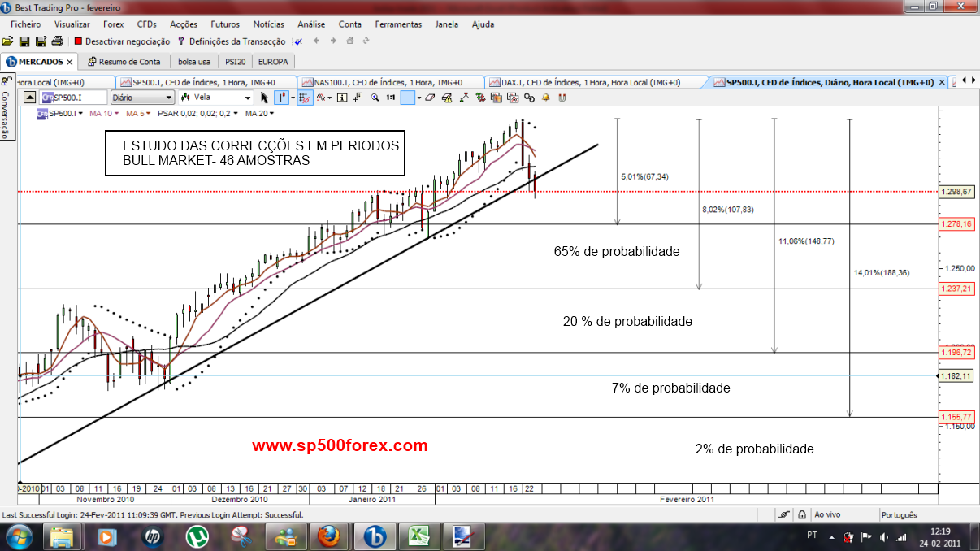Click the save floppy disk icon
This screenshot has height=551, width=980.
point(24,41)
